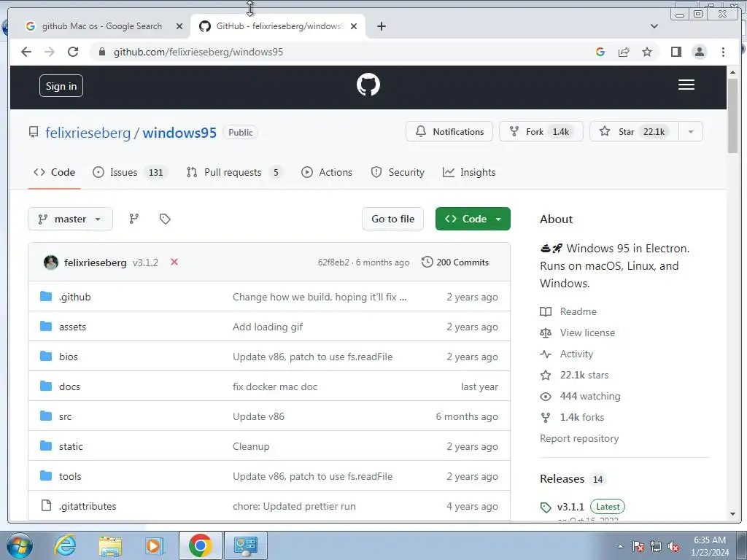Click the Google icon in address bar
Viewport: 747px width, 560px height.
(x=600, y=52)
